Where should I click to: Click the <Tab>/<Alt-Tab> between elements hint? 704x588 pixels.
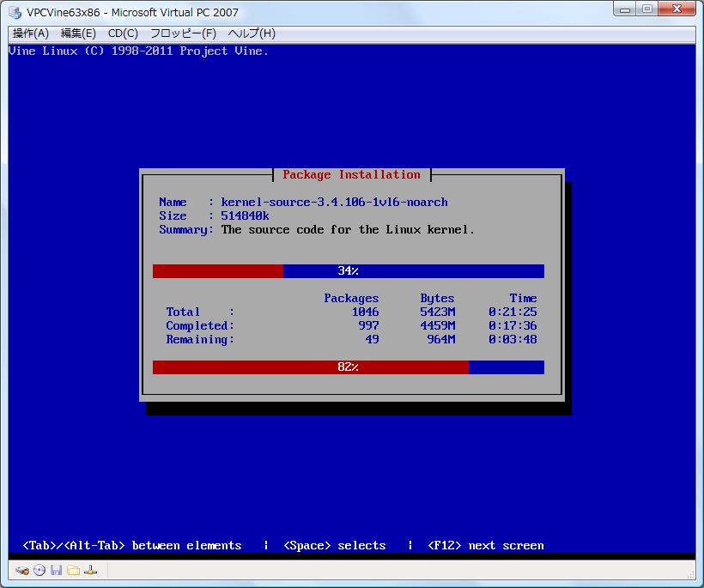click(132, 546)
